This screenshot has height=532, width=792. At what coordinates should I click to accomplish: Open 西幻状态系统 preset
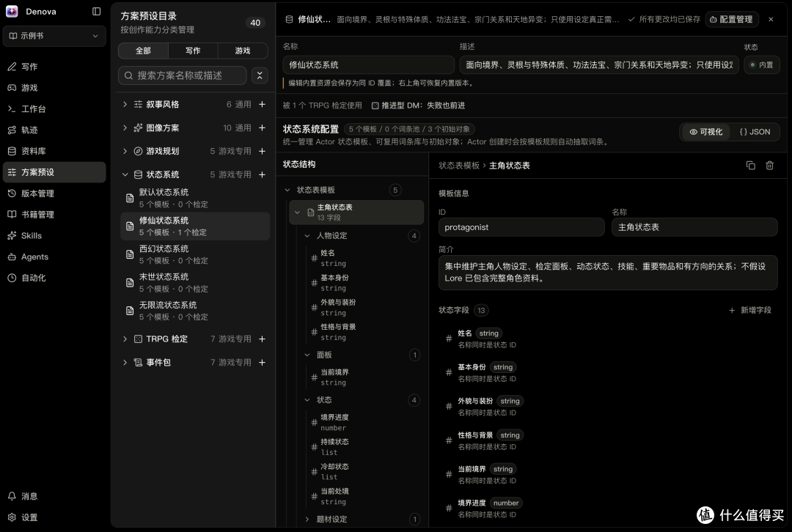pyautogui.click(x=195, y=254)
